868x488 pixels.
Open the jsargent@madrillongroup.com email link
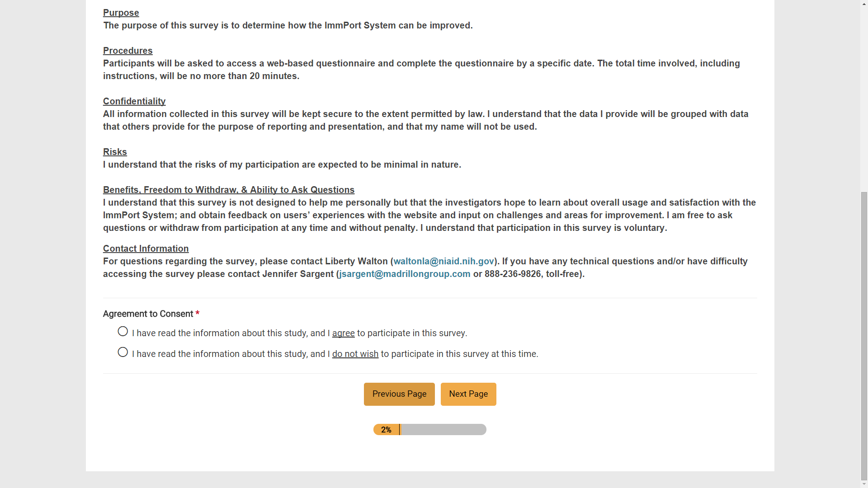point(405,274)
